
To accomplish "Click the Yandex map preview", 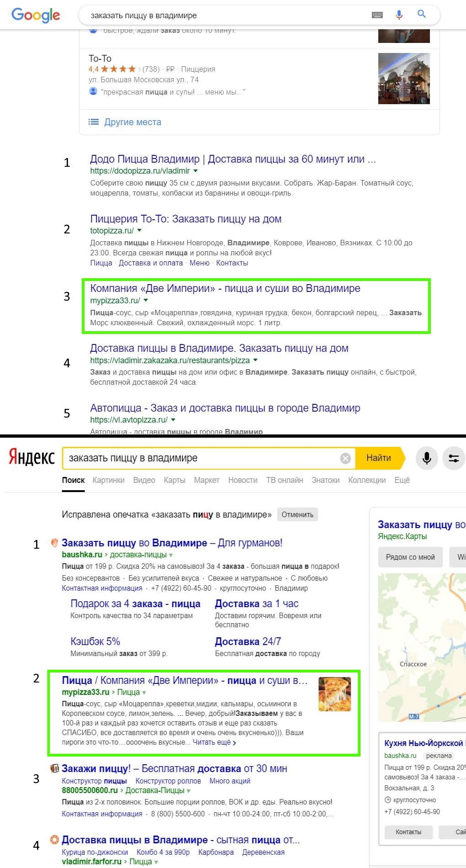I will click(x=422, y=647).
